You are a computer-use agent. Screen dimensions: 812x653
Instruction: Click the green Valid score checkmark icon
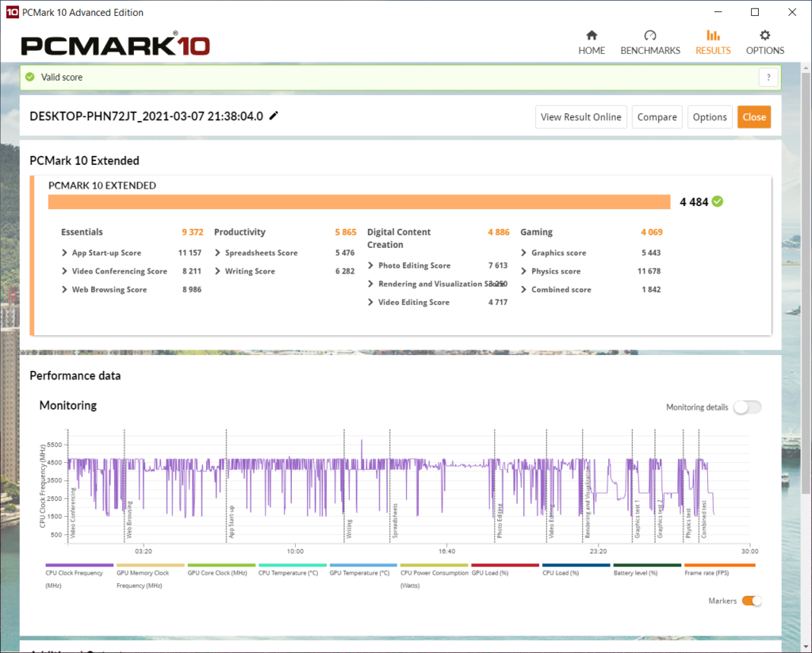tap(30, 77)
